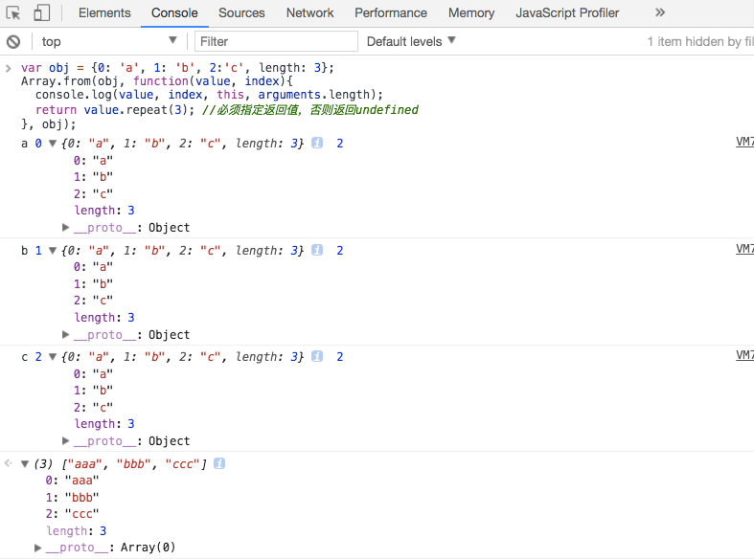This screenshot has width=754, height=560.
Task: Select 'length: 3' under 'a 0' object
Action: (x=104, y=211)
